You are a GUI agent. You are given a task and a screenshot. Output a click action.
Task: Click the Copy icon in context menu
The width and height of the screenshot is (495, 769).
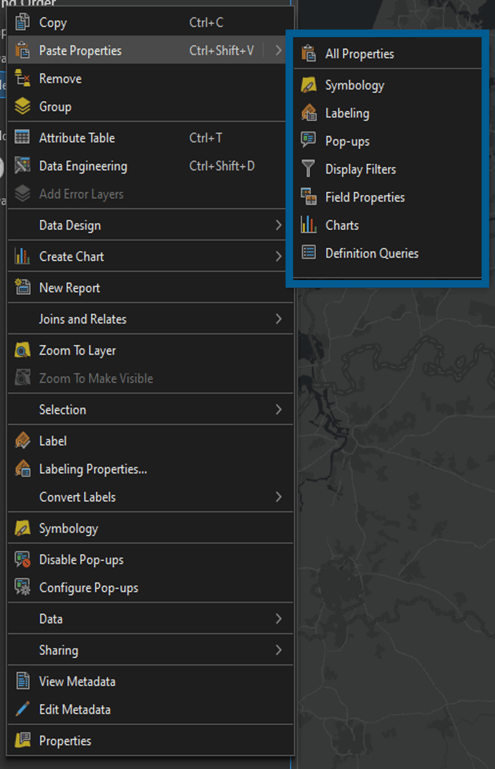(x=23, y=22)
